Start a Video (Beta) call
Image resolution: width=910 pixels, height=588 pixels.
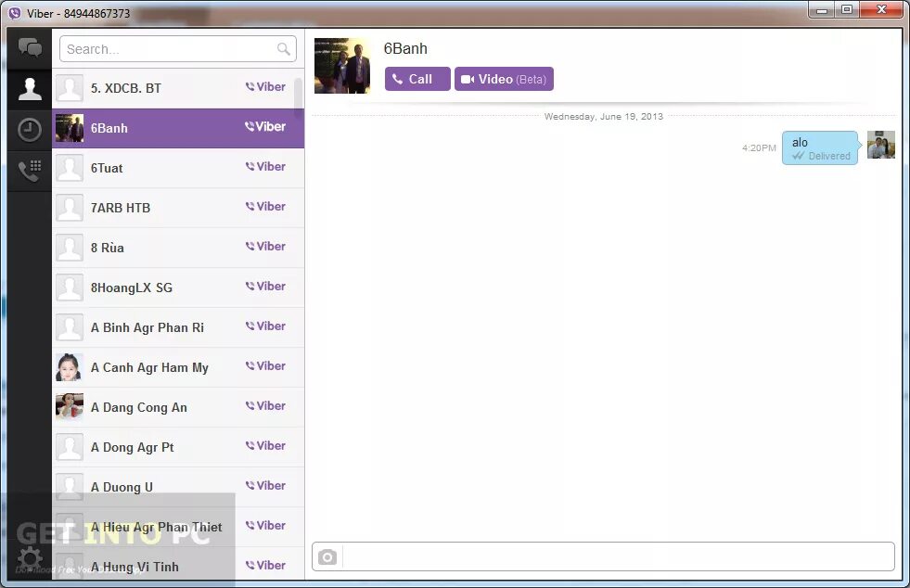(504, 79)
